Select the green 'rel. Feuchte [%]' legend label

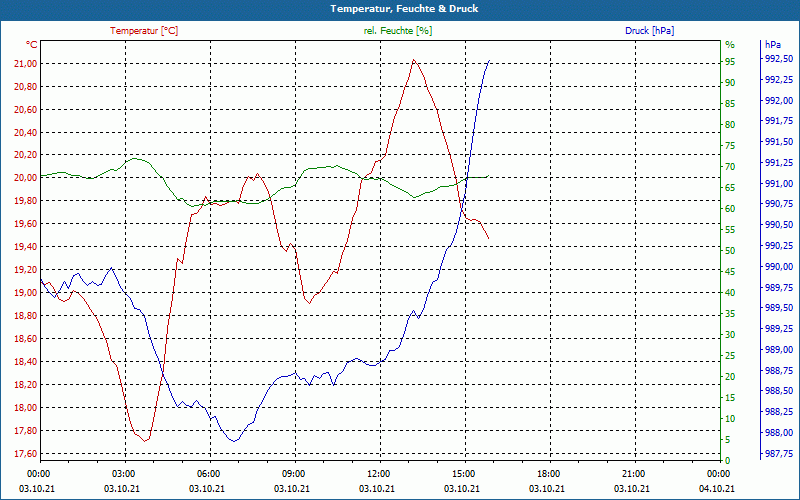coord(398,31)
